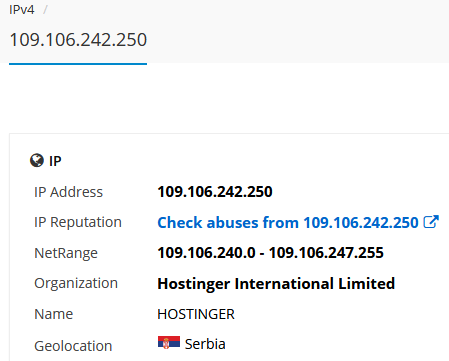This screenshot has width=449, height=361.
Task: Select the bold IP Address value 109.106.242.250
Action: click(215, 192)
